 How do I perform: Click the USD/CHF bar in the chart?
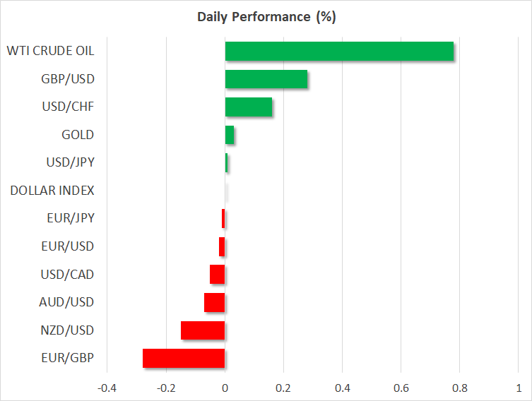(x=248, y=107)
